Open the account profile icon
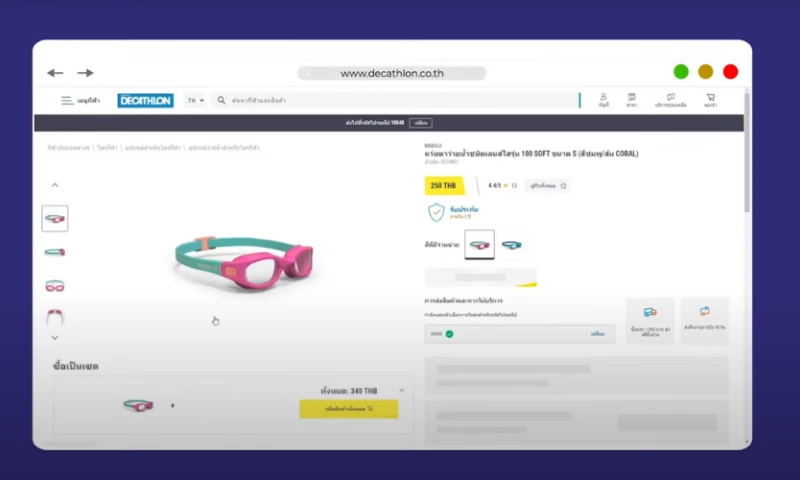The image size is (800, 480). click(x=604, y=97)
